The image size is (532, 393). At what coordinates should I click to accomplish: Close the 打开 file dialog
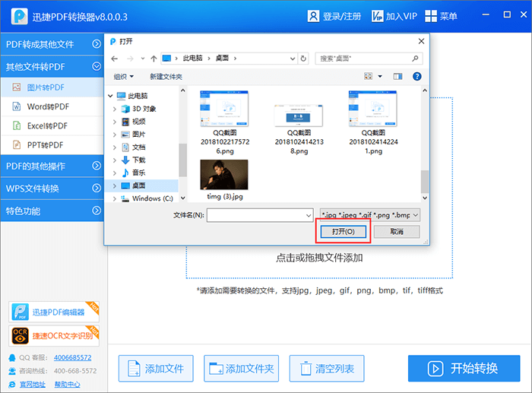421,41
